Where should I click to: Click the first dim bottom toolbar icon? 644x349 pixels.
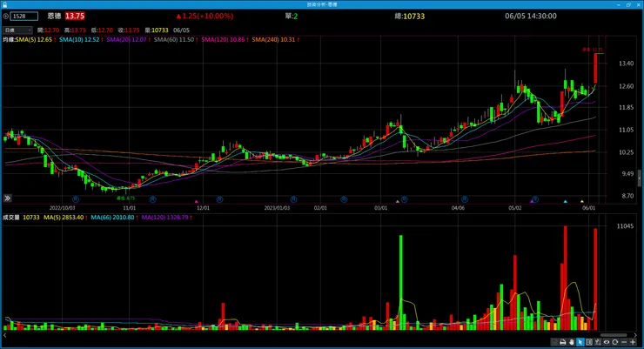[x=554, y=342]
